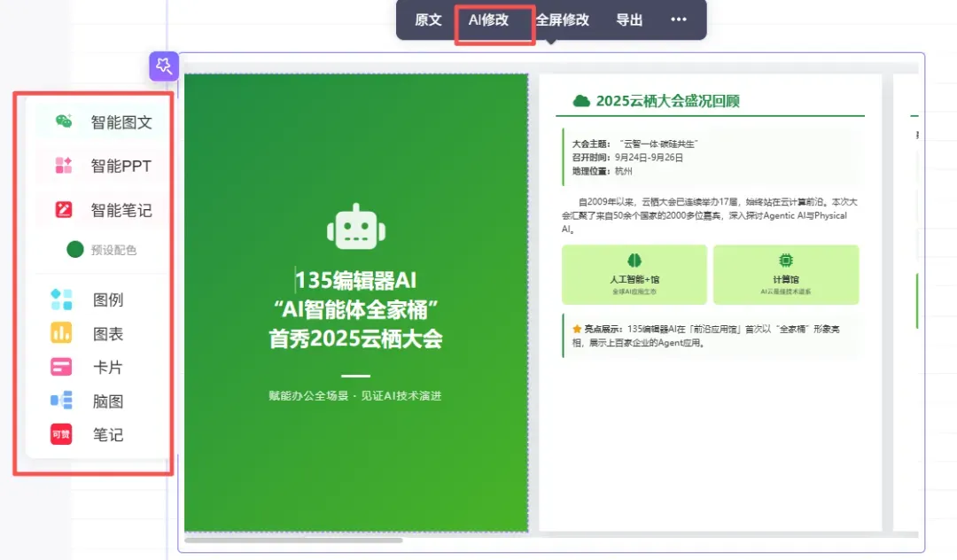This screenshot has height=560, width=957.
Task: Choose 全屏修改 in the floating toolbar
Action: (x=562, y=20)
